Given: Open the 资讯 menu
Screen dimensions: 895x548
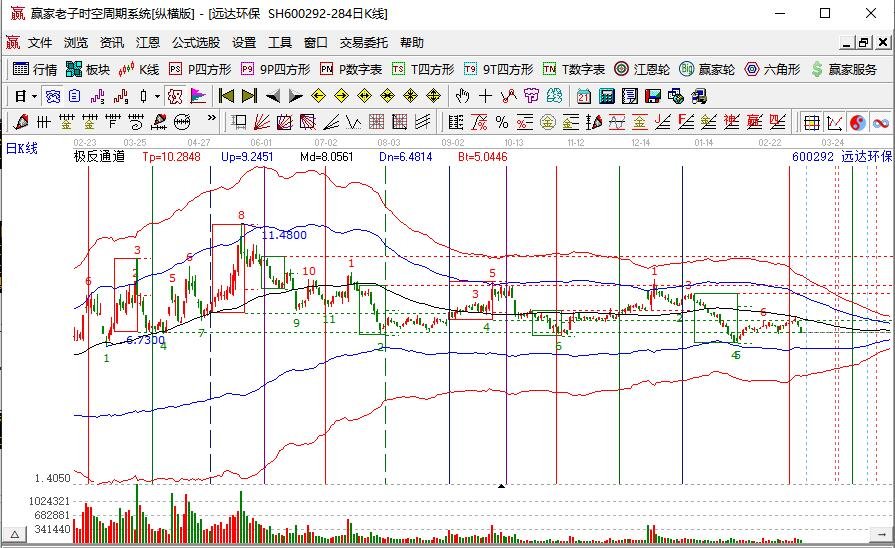Looking at the screenshot, I should click(112, 43).
